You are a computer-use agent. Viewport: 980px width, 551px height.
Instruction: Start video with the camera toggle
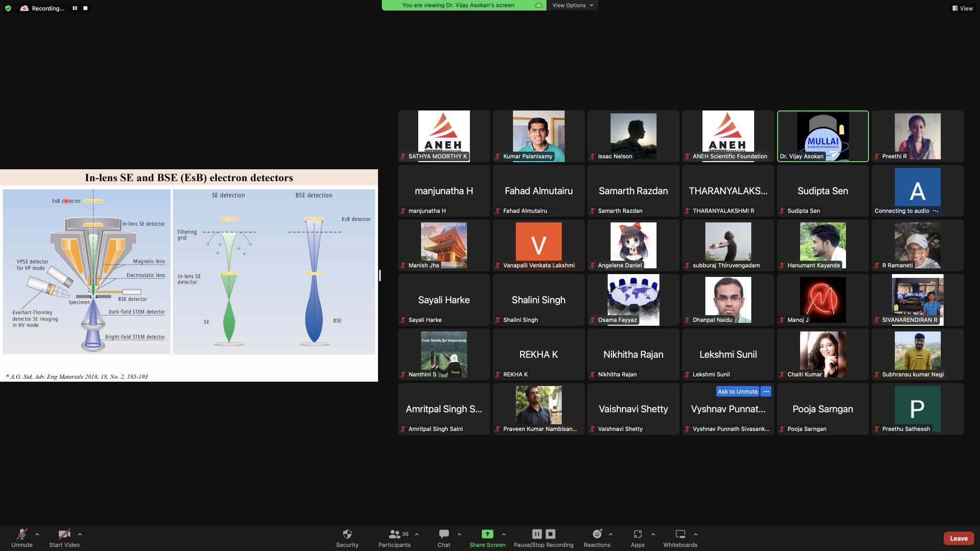pyautogui.click(x=64, y=534)
